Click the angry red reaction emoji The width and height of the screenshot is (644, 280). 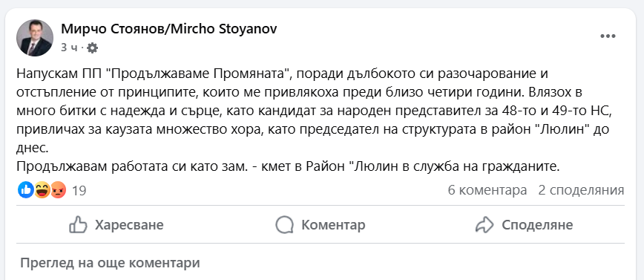58,190
